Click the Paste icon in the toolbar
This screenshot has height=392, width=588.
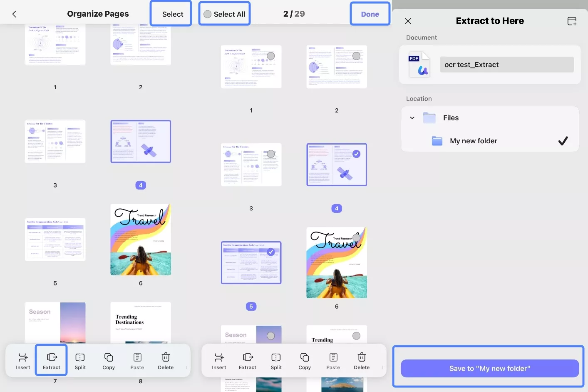coord(137,360)
